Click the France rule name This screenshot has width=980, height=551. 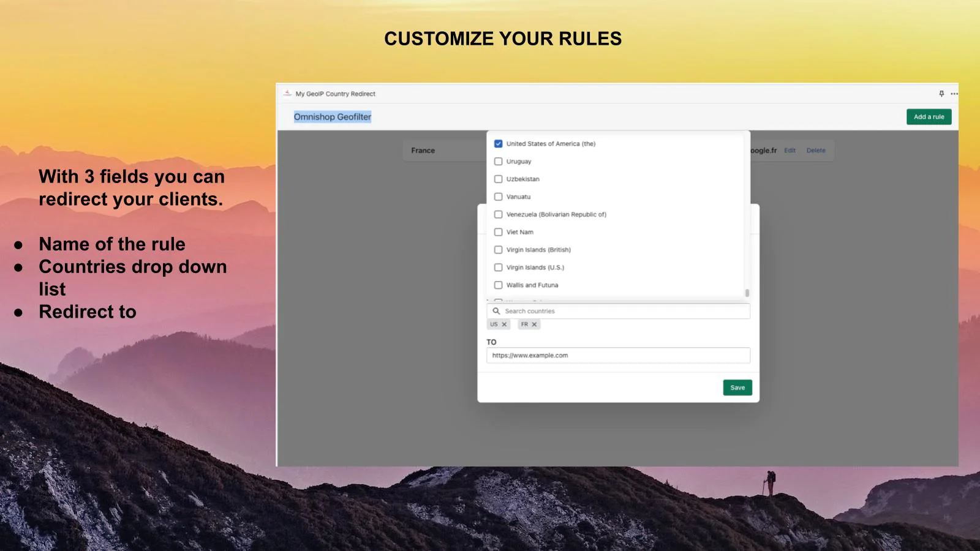pyautogui.click(x=423, y=151)
